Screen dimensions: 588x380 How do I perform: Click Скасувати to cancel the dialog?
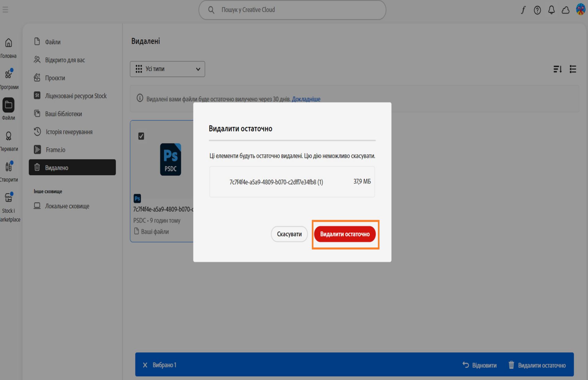coord(289,234)
